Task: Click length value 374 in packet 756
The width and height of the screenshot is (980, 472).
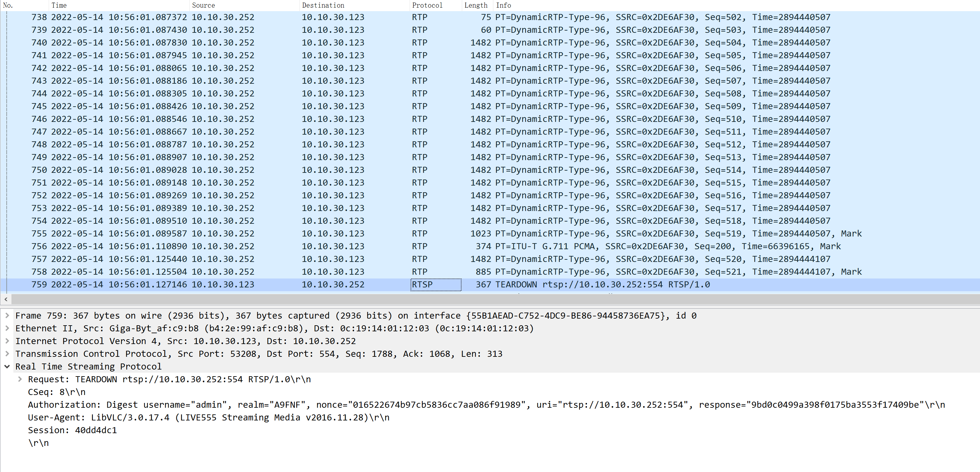Action: click(483, 246)
